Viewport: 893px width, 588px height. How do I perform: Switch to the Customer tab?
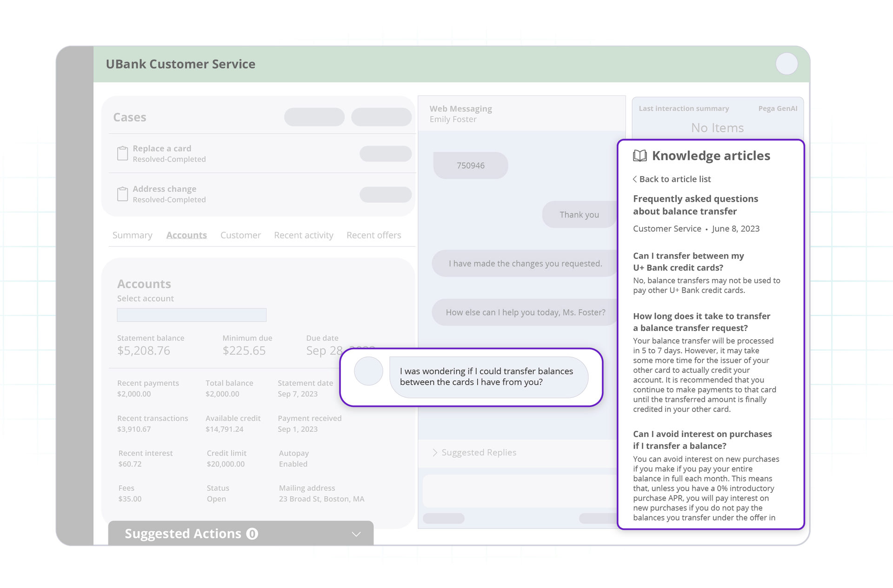tap(240, 235)
